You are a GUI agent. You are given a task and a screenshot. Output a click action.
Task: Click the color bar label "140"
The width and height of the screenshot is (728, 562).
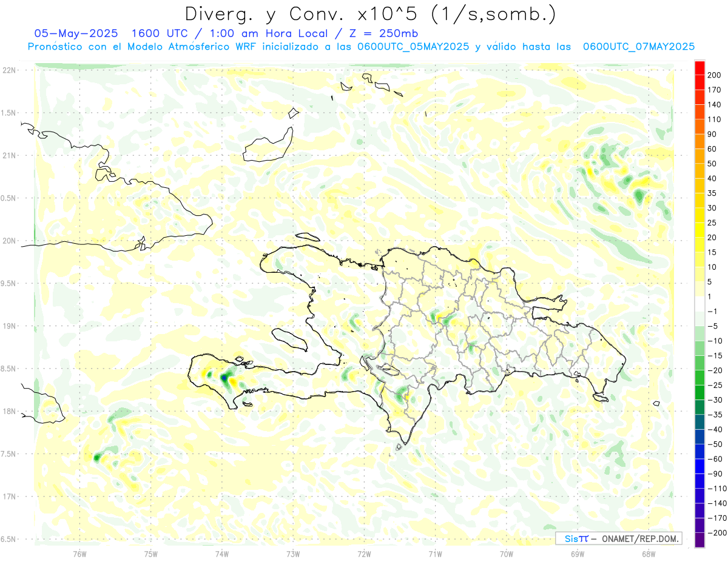coord(714,104)
